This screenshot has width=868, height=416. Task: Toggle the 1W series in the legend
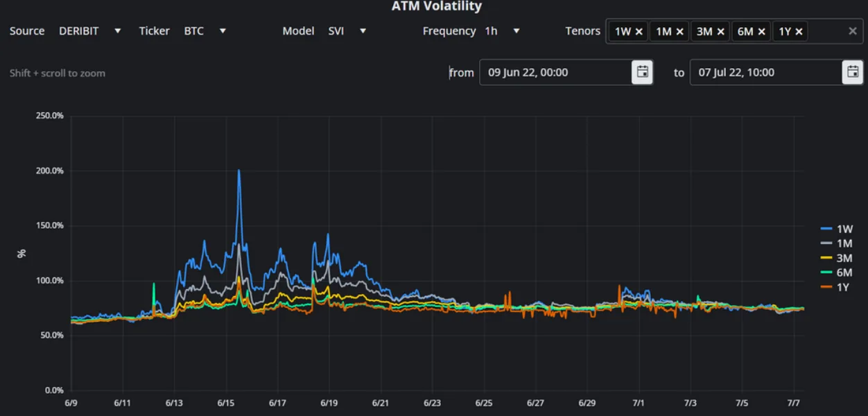point(836,229)
